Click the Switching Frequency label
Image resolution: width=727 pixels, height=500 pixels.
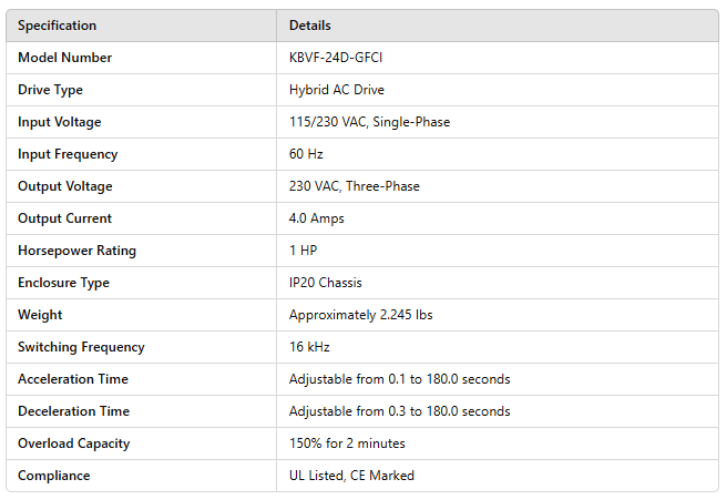pos(81,347)
